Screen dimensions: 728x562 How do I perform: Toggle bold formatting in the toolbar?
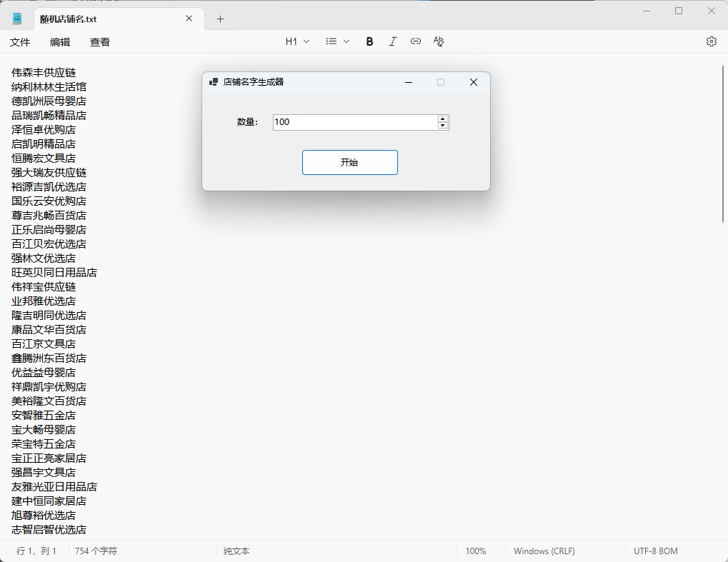point(369,41)
